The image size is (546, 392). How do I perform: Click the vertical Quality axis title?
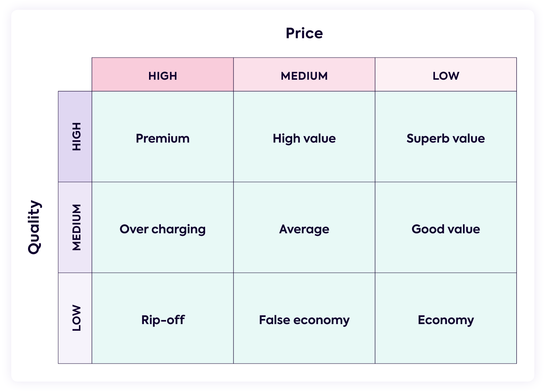(x=34, y=227)
